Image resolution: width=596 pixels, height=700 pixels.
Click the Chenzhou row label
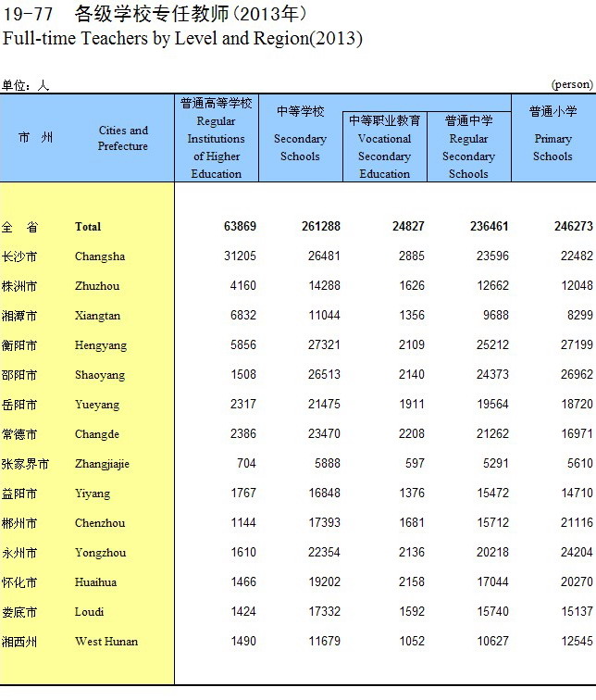(x=100, y=523)
